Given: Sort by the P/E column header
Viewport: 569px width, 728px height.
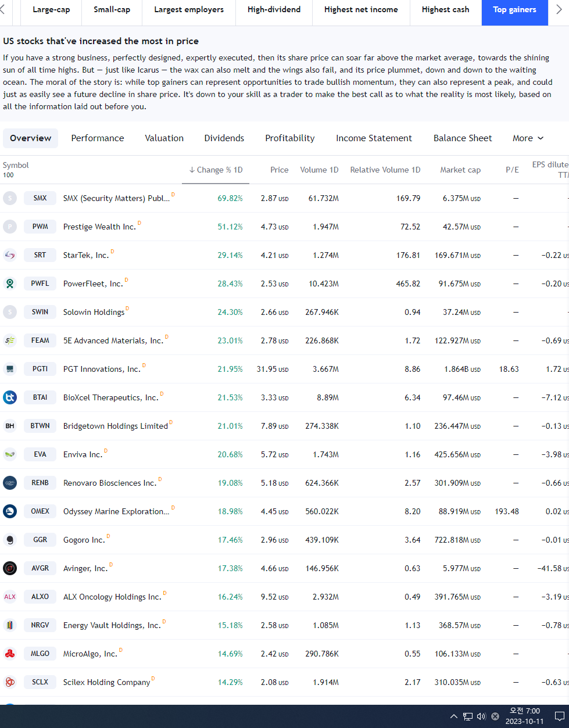Looking at the screenshot, I should pos(512,170).
